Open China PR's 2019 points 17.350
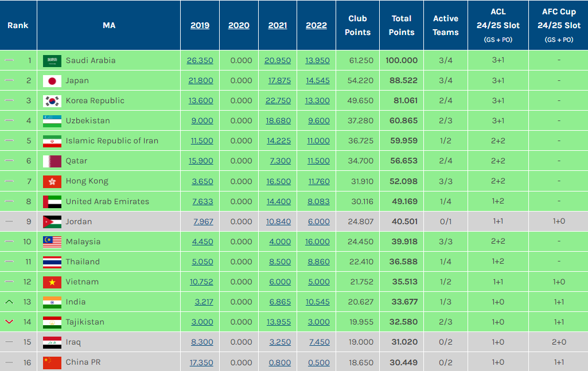The height and width of the screenshot is (371, 588). [201, 362]
